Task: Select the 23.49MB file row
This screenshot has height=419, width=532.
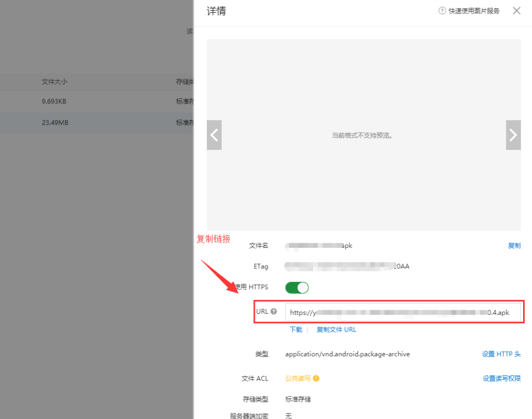Action: tap(95, 123)
